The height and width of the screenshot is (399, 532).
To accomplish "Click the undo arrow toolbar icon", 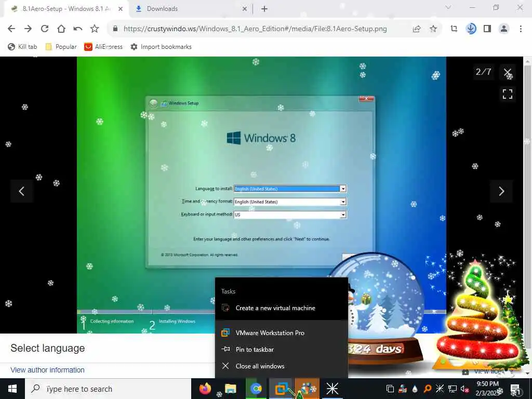I will [x=78, y=29].
